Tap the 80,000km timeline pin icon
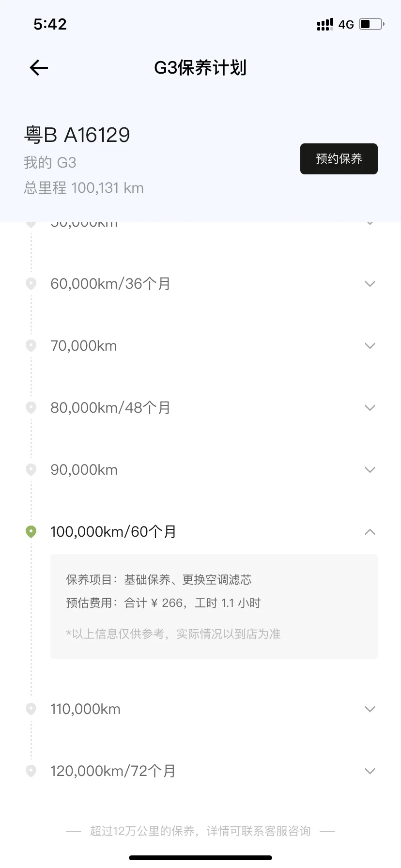 31,408
